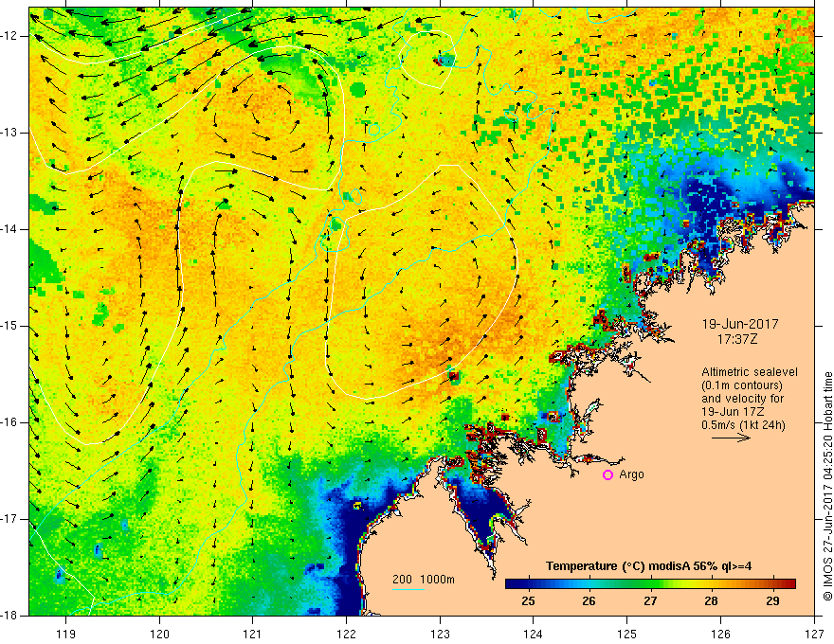This screenshot has width=834, height=644.
Task: Click '200 1000m' depth contour label
Action: tap(424, 580)
